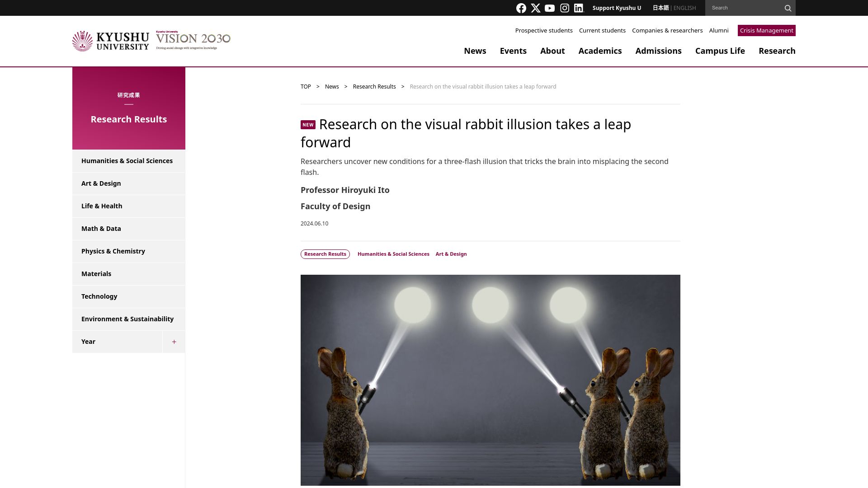This screenshot has height=488, width=868.
Task: Open the Admissions main menu
Action: click(x=658, y=51)
